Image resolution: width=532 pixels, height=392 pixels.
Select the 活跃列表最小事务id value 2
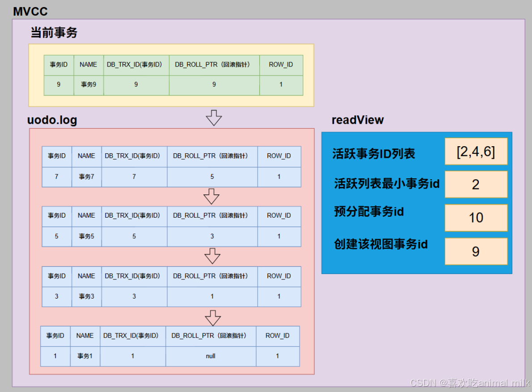(476, 184)
